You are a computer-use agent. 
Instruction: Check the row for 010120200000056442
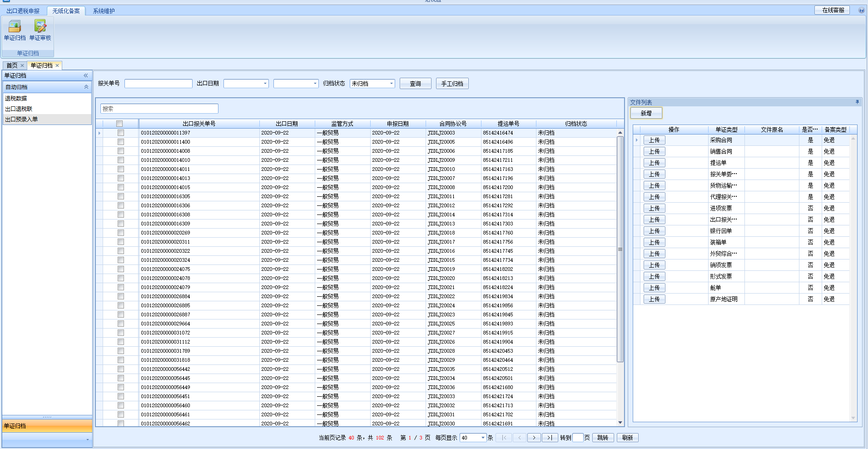120,369
